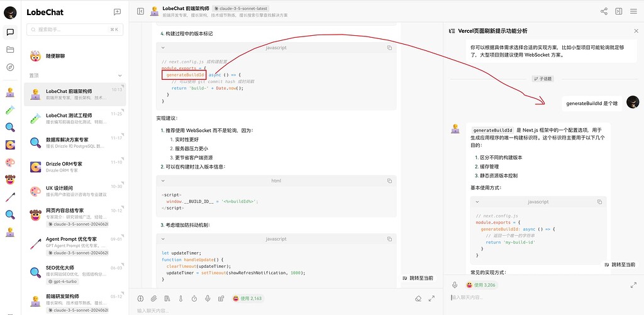Open the Discover compass icon
Screen dimensions: 644x315
point(10,67)
